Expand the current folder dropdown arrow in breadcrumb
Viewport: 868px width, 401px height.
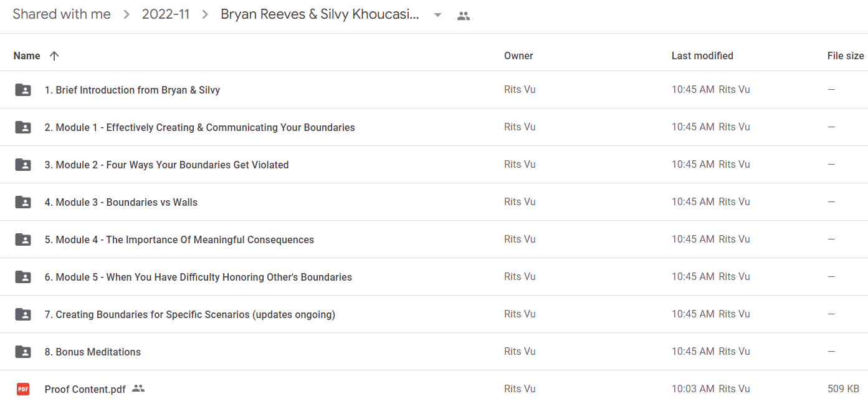click(437, 16)
